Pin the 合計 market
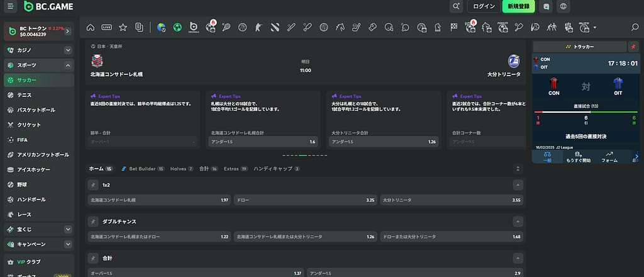Viewport: 644px width, 277px height. click(93, 259)
